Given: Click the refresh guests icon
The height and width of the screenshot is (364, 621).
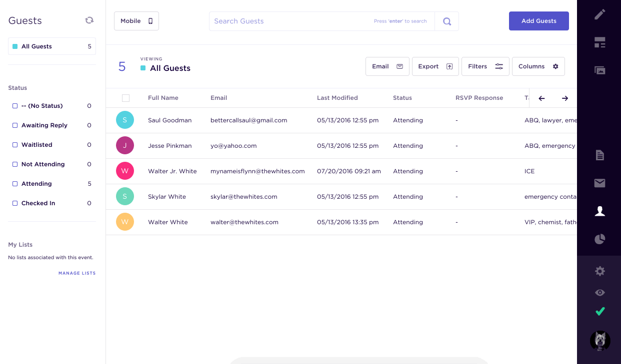Looking at the screenshot, I should (89, 20).
